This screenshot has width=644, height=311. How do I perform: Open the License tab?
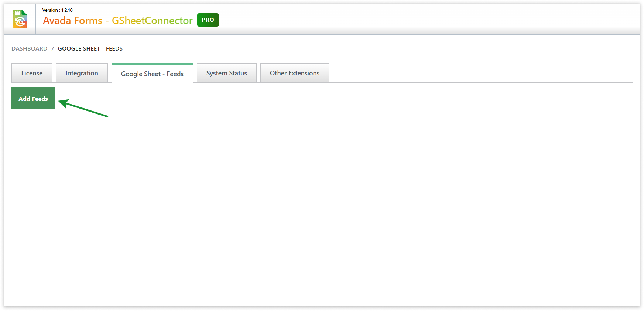point(32,73)
